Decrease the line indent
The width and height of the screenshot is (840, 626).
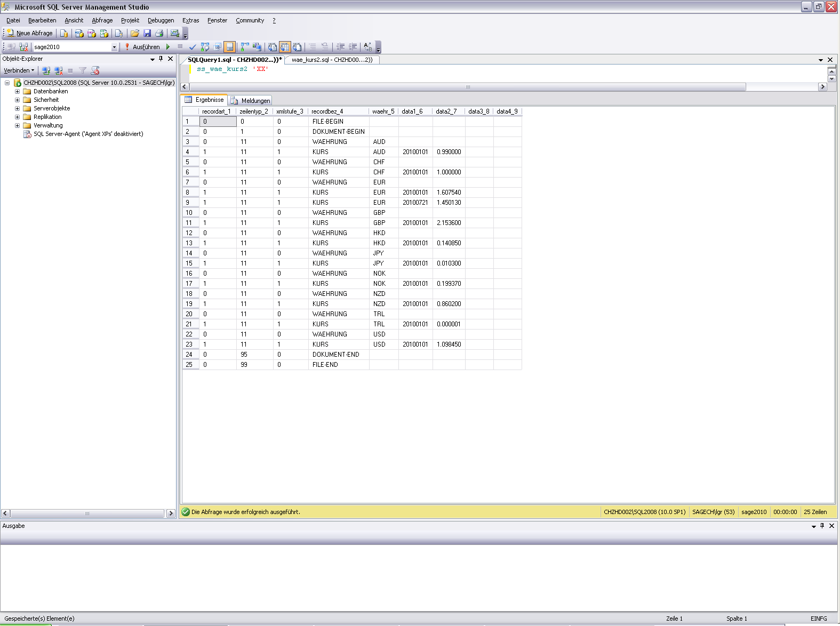click(340, 47)
